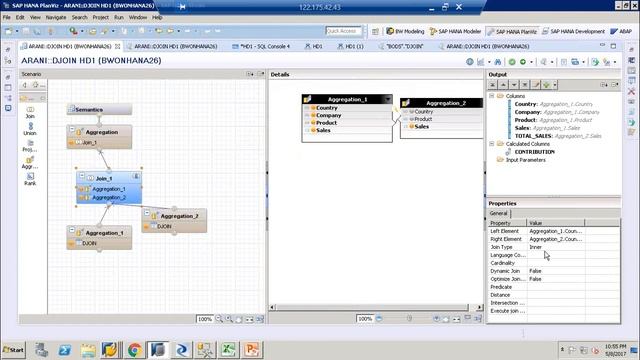Open Excel from the taskbar
This screenshot has height=360, width=640.
[x=228, y=350]
